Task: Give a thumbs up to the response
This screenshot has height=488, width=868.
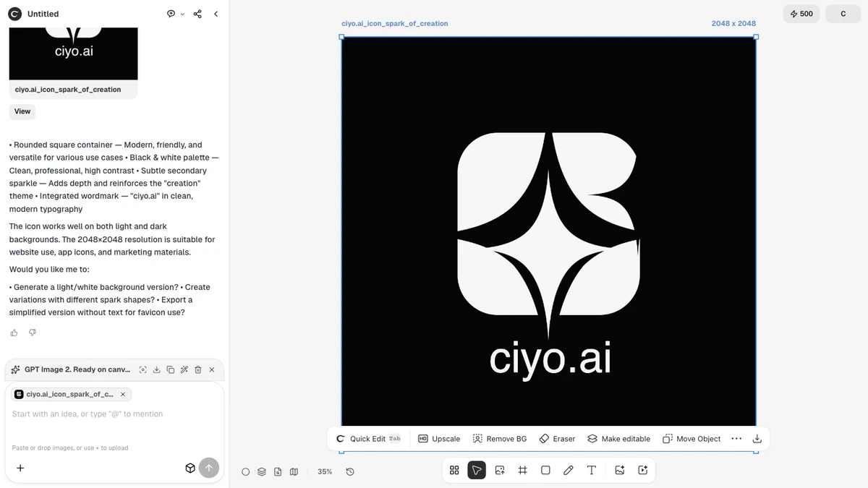Action: pos(14,333)
